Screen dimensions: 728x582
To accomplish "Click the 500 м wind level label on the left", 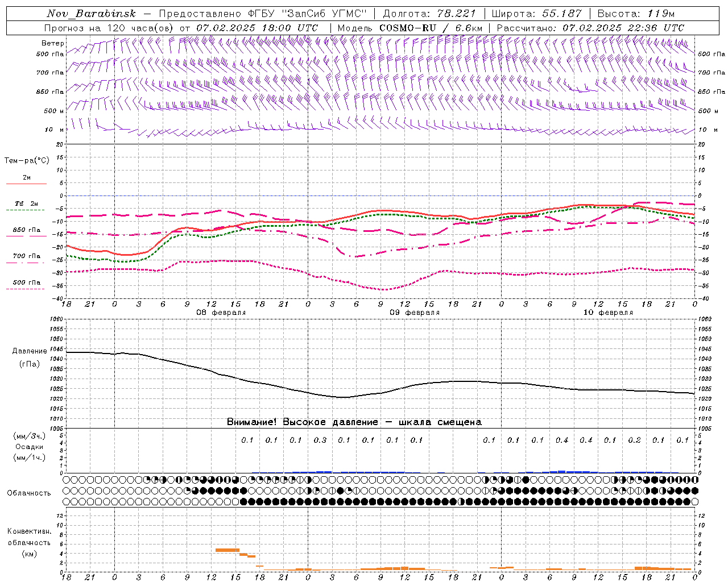I will 54,111.
